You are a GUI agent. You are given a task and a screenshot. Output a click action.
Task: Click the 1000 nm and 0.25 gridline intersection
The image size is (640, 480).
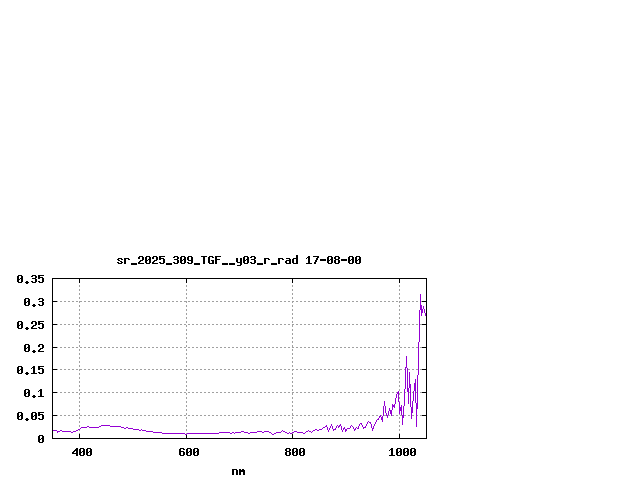pyautogui.click(x=400, y=325)
